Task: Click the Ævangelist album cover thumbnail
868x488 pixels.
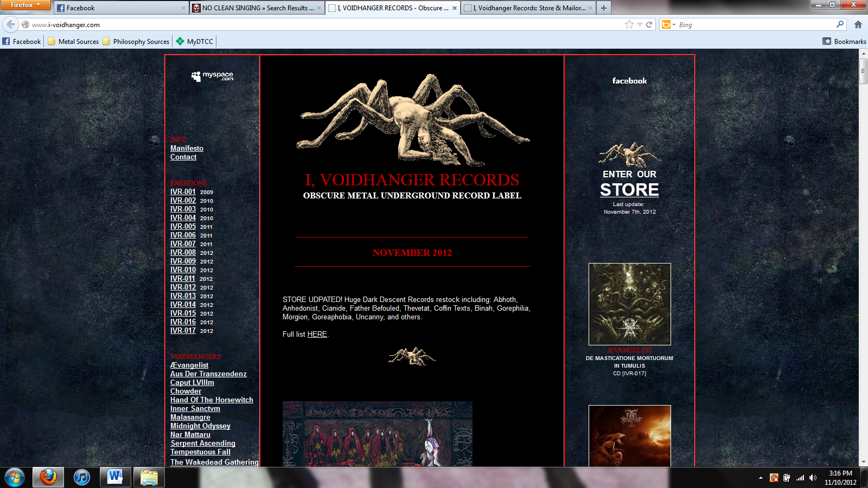Action: 629,304
